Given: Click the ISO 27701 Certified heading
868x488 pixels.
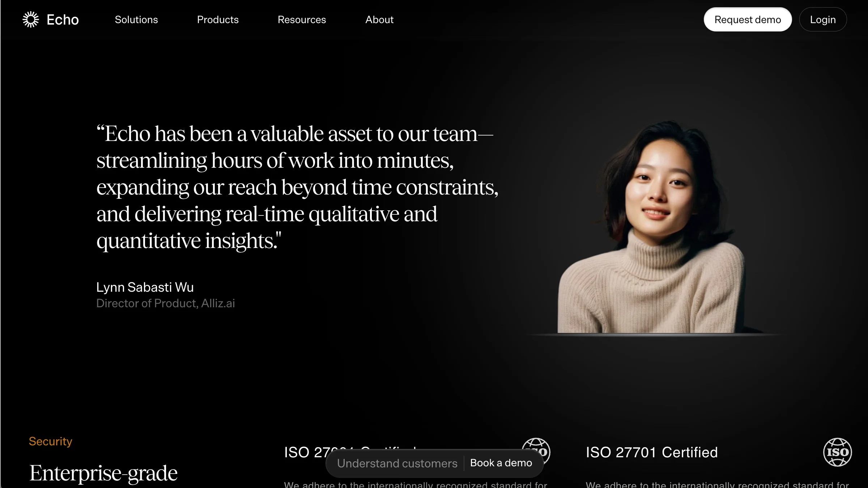Looking at the screenshot, I should [652, 452].
